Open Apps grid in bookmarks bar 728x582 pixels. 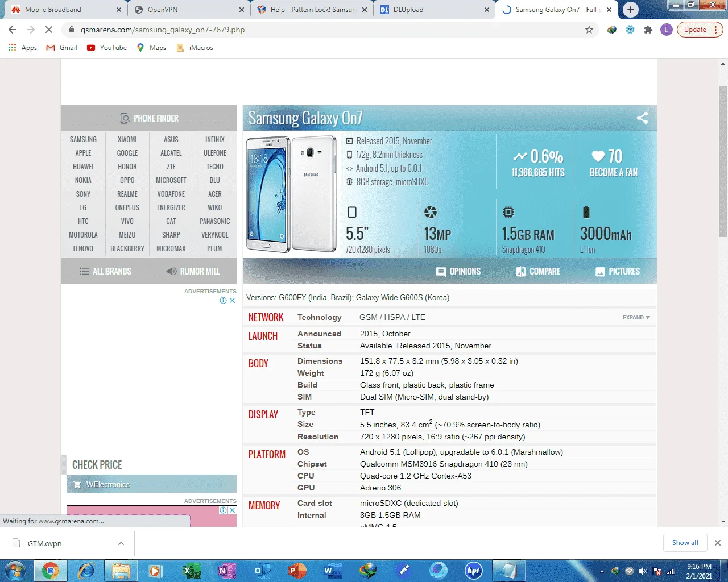click(23, 48)
